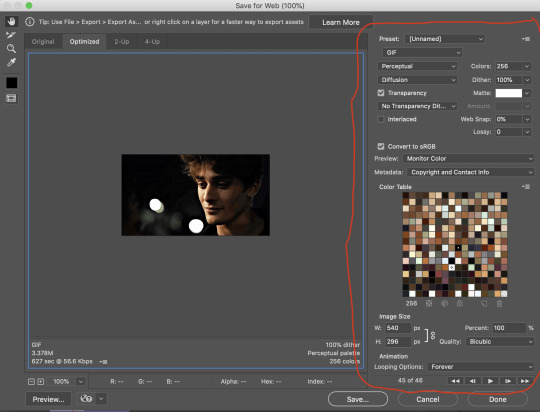Click the zoom in plus icon

pos(41,381)
